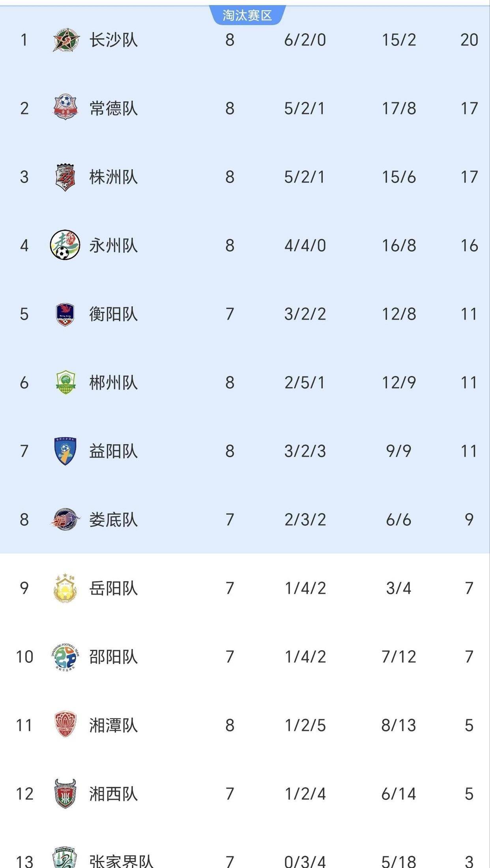Click the 常德队 team badge
The width and height of the screenshot is (490, 868).
click(x=65, y=108)
